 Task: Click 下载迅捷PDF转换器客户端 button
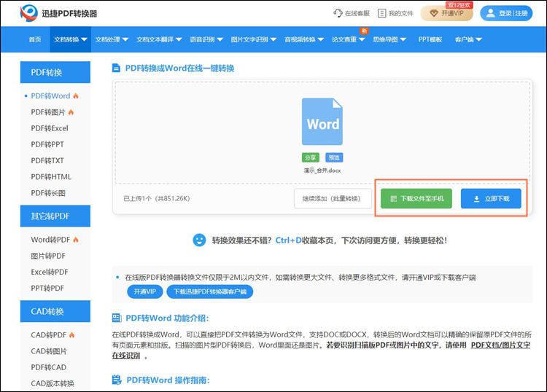coord(209,291)
